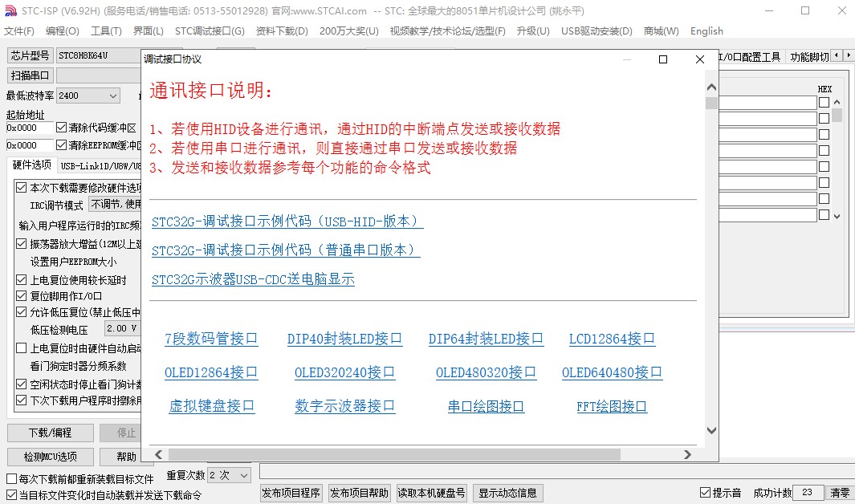Click the 检测MCU选项 button

click(50, 457)
